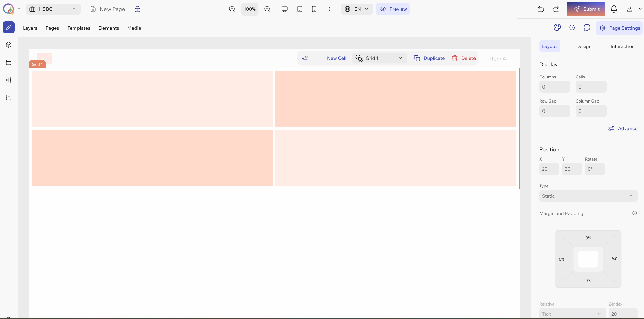644x319 pixels.
Task: Click the Columns input field
Action: click(x=554, y=87)
